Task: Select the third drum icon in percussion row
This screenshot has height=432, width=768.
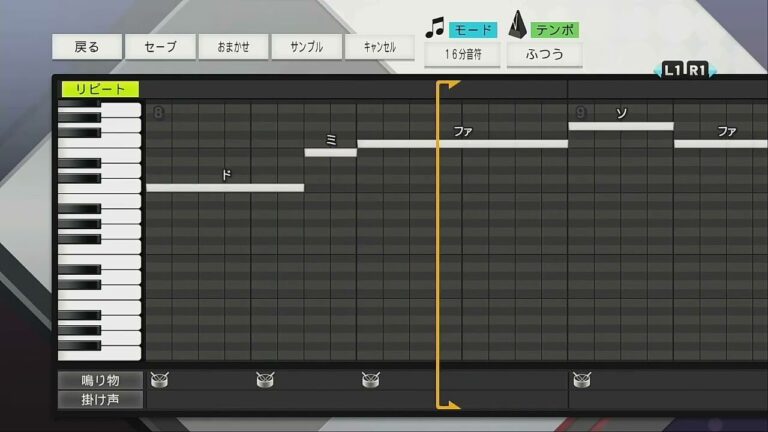Action: 370,379
